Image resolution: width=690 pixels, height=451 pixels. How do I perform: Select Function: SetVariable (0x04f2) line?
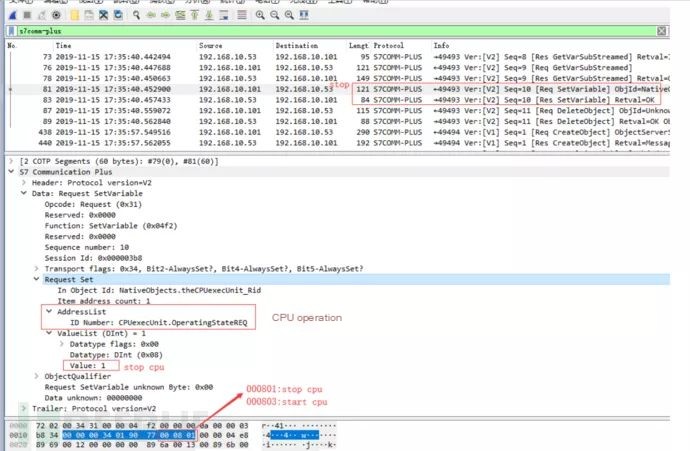[x=111, y=226]
